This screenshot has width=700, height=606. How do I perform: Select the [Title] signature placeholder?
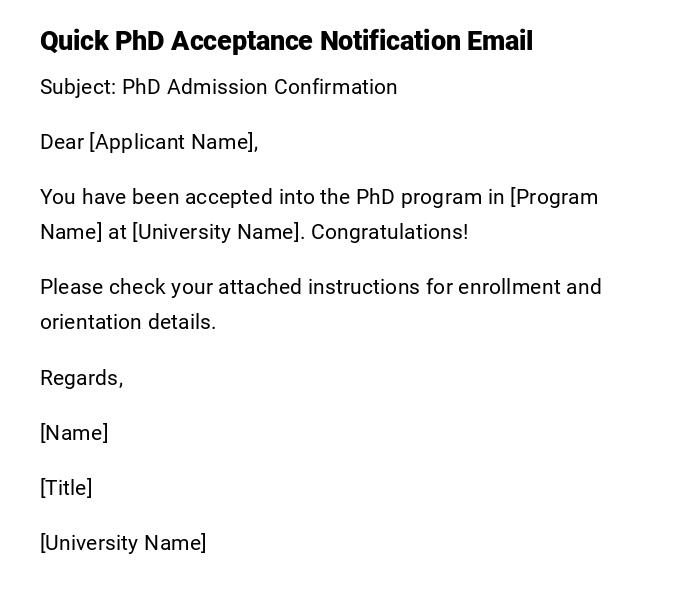pos(66,488)
